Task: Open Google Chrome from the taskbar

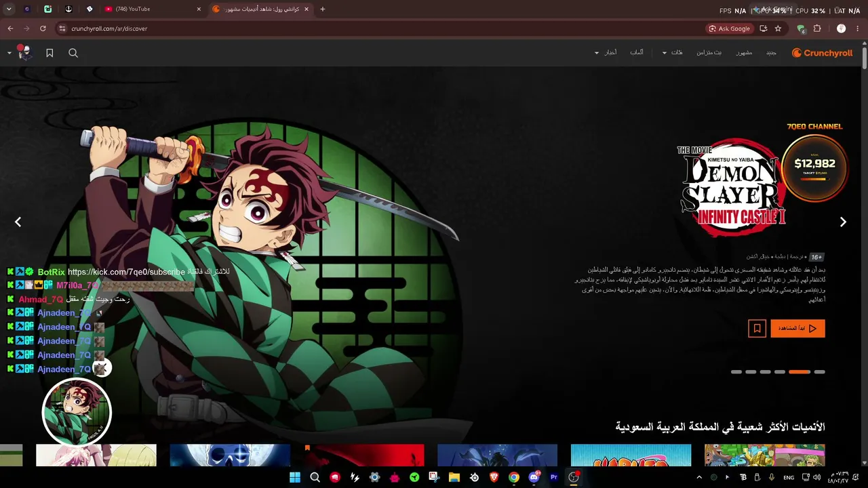Action: point(514,477)
